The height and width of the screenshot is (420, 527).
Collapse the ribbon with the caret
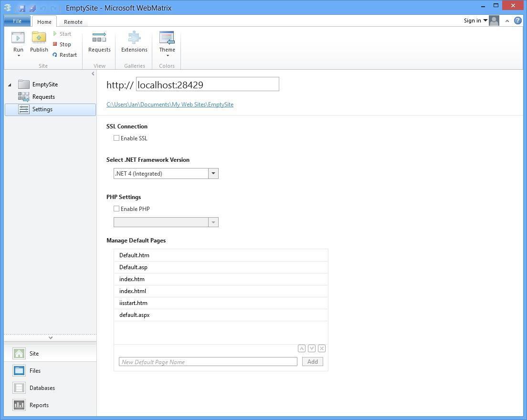pyautogui.click(x=507, y=21)
